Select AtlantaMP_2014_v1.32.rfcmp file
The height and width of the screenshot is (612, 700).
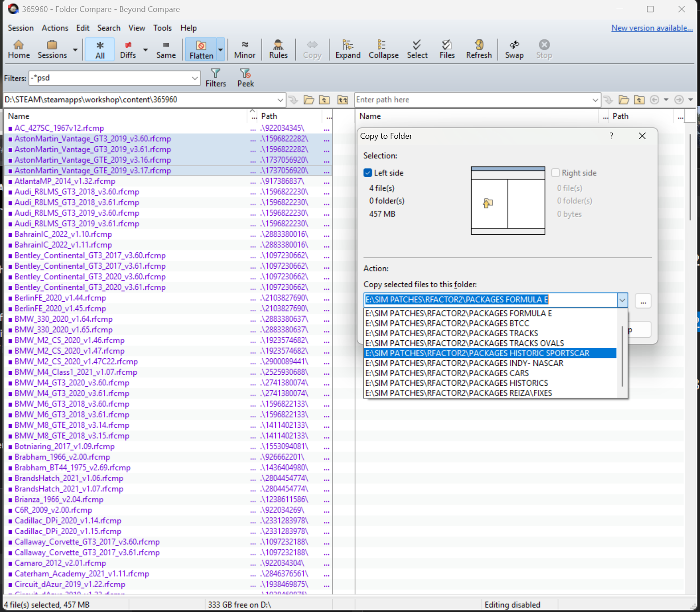click(x=65, y=181)
